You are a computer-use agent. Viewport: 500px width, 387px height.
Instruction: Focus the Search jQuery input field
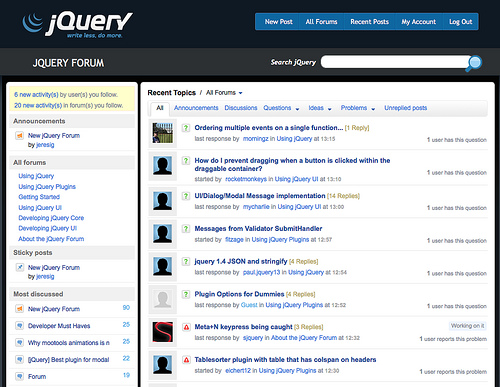tap(394, 62)
